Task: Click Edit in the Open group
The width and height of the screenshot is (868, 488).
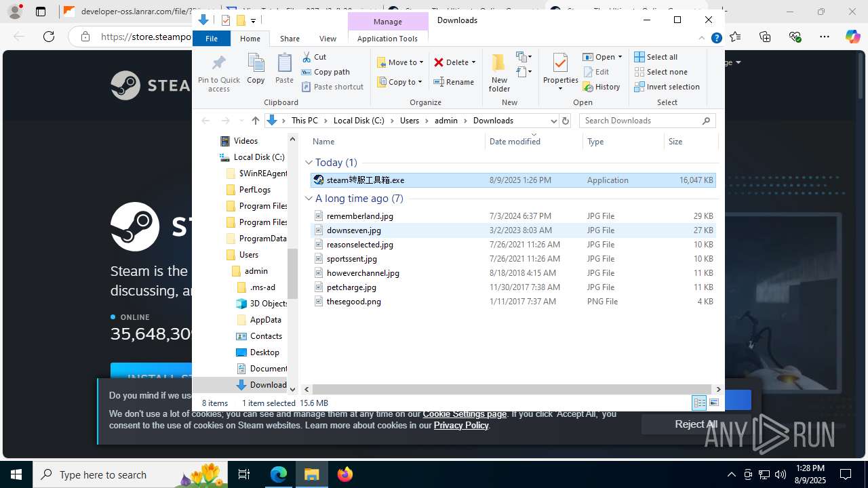Action: click(x=596, y=72)
